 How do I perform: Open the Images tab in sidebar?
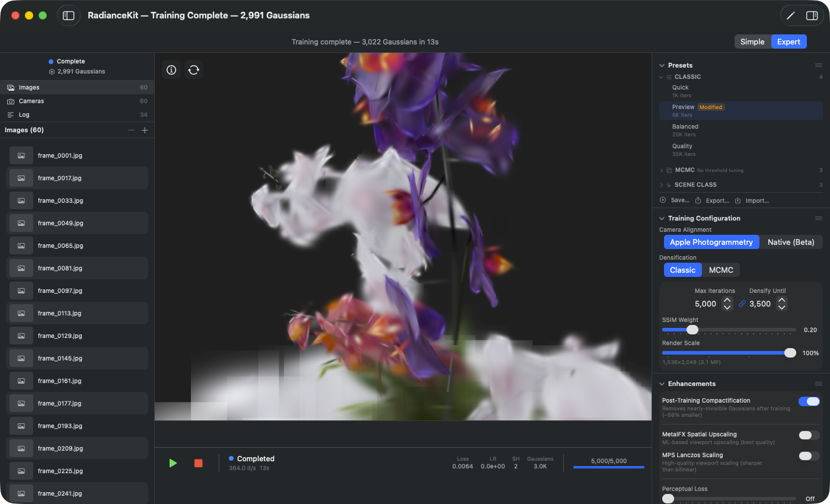(x=77, y=87)
